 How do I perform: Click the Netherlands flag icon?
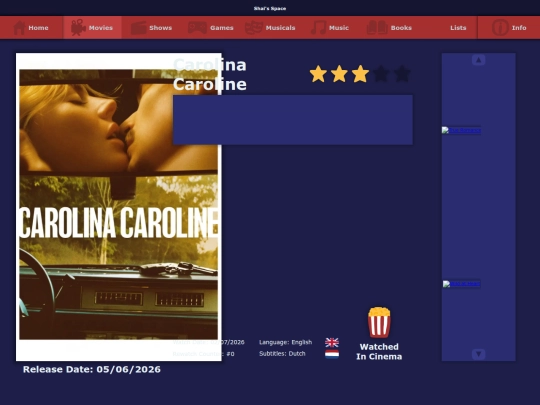pos(332,354)
